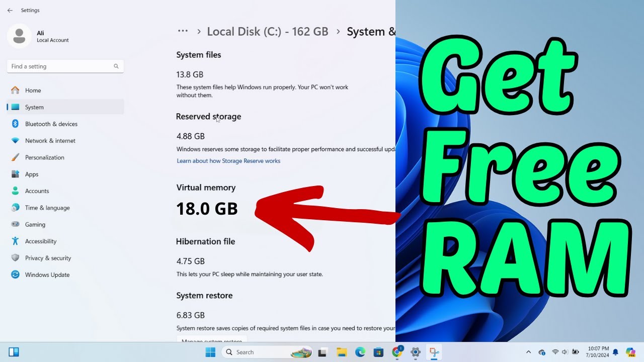The image size is (644, 362).
Task: Expand the breadcrumb ellipsis menu
Action: (x=183, y=31)
